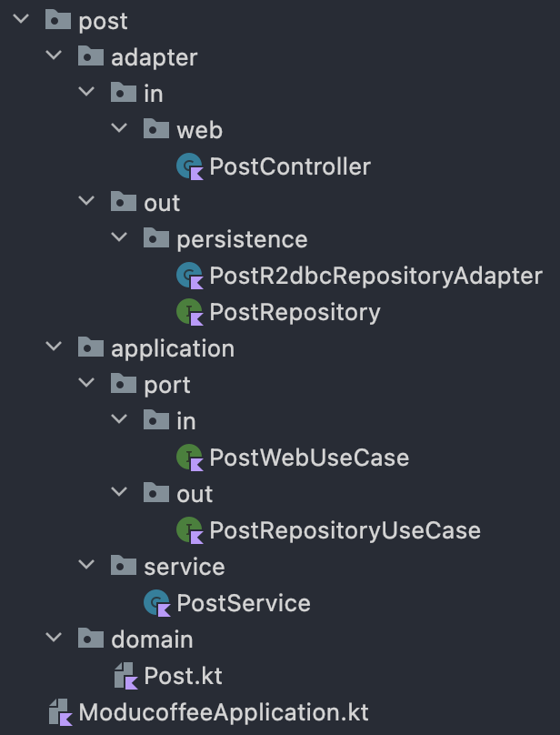Collapse the port folder
The height and width of the screenshot is (735, 560).
click(x=86, y=385)
